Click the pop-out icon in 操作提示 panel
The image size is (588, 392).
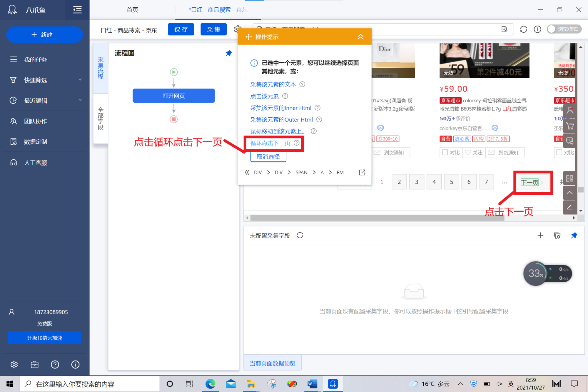pos(362,172)
